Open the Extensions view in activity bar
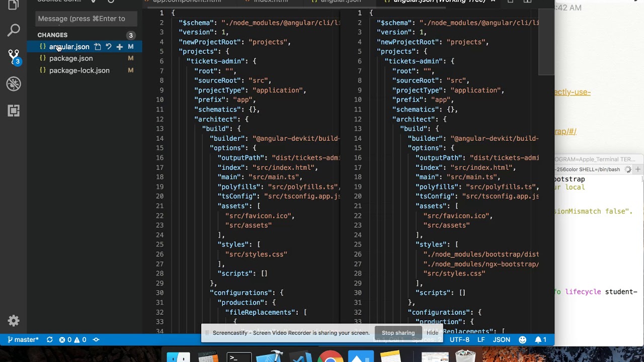This screenshot has height=362, width=644. pyautogui.click(x=14, y=110)
